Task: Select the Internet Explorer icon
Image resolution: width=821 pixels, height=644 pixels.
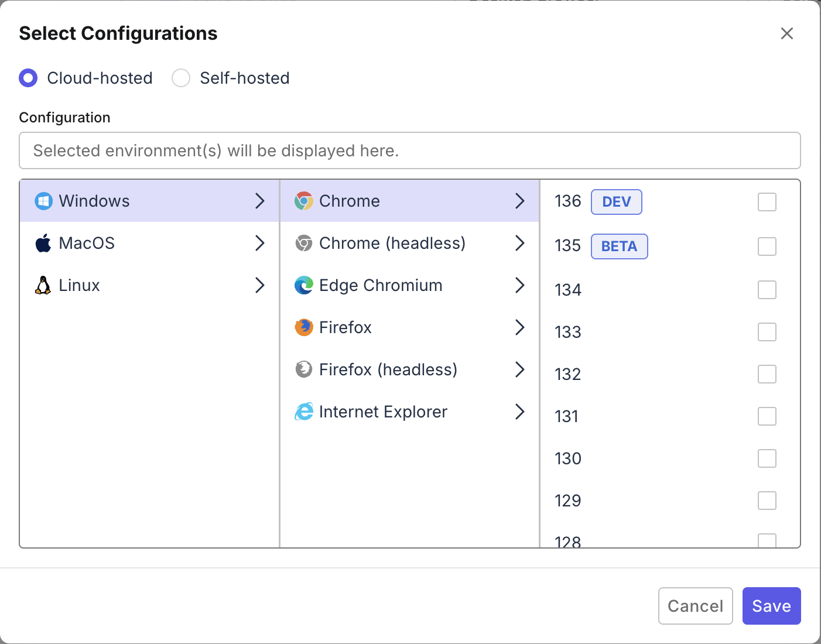Action: [304, 412]
